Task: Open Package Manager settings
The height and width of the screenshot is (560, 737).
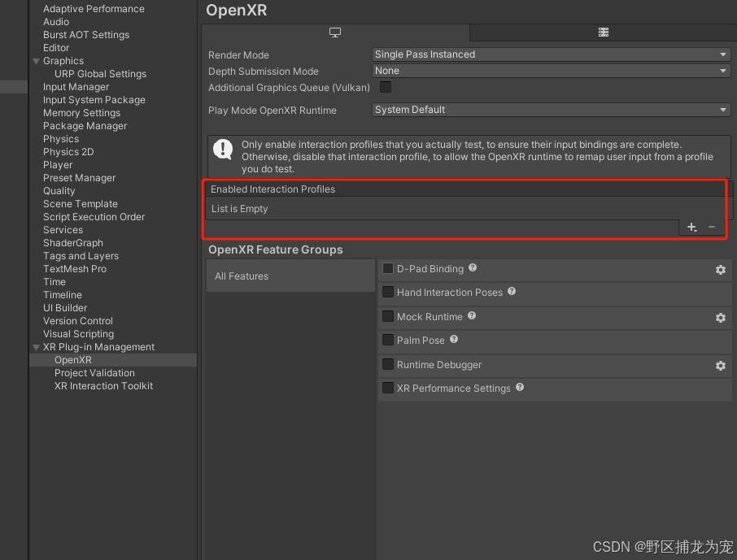Action: (85, 126)
